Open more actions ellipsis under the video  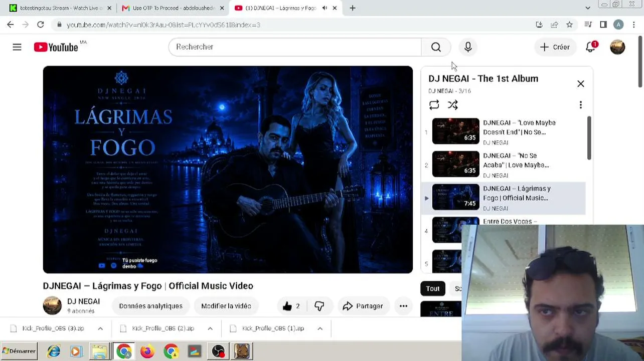click(403, 306)
